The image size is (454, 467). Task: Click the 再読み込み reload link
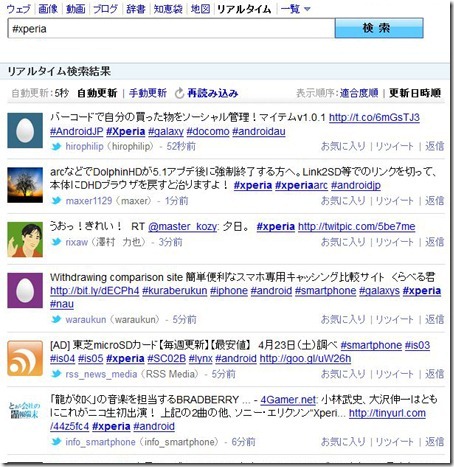[212, 93]
